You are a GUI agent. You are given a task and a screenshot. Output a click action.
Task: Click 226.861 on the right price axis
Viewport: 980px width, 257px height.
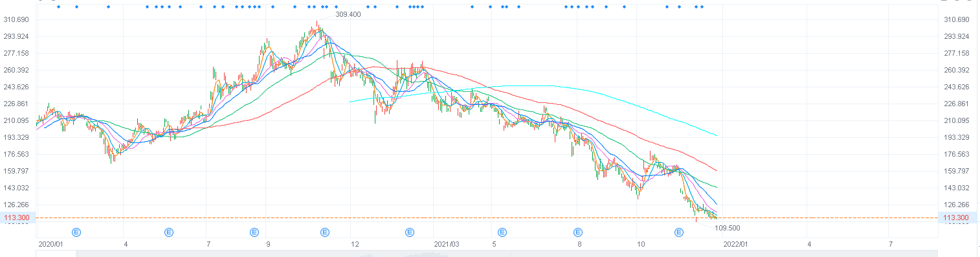tap(957, 104)
